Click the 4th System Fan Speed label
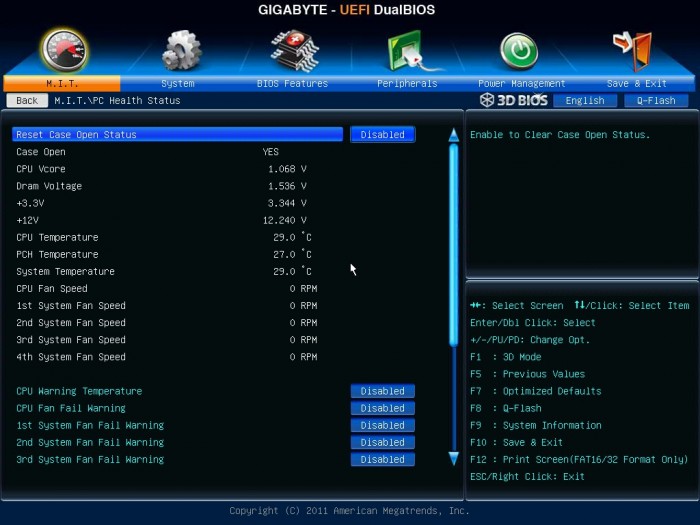 (x=71, y=357)
